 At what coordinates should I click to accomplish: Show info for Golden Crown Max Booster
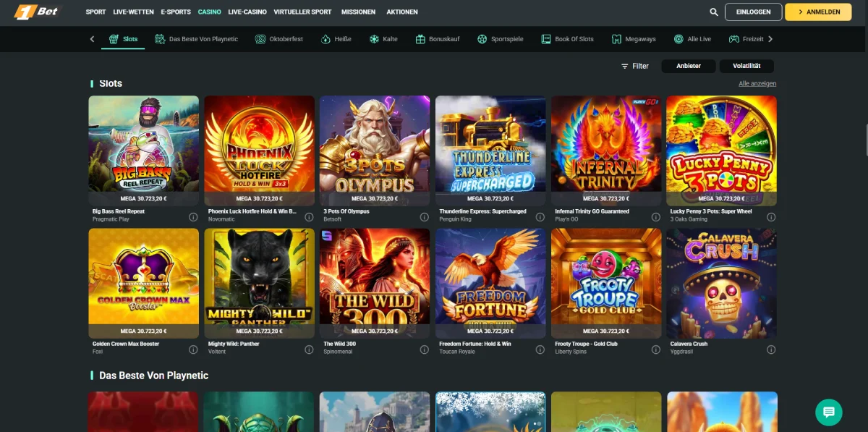click(x=193, y=350)
